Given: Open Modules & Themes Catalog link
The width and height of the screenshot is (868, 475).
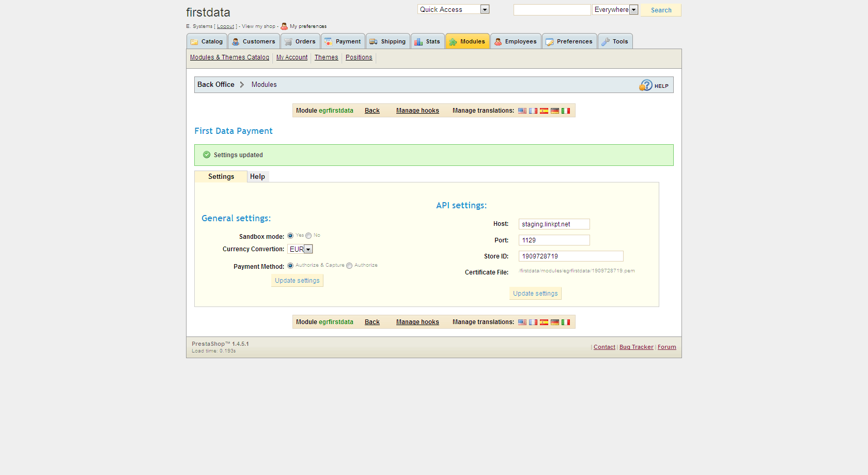Looking at the screenshot, I should (x=229, y=57).
